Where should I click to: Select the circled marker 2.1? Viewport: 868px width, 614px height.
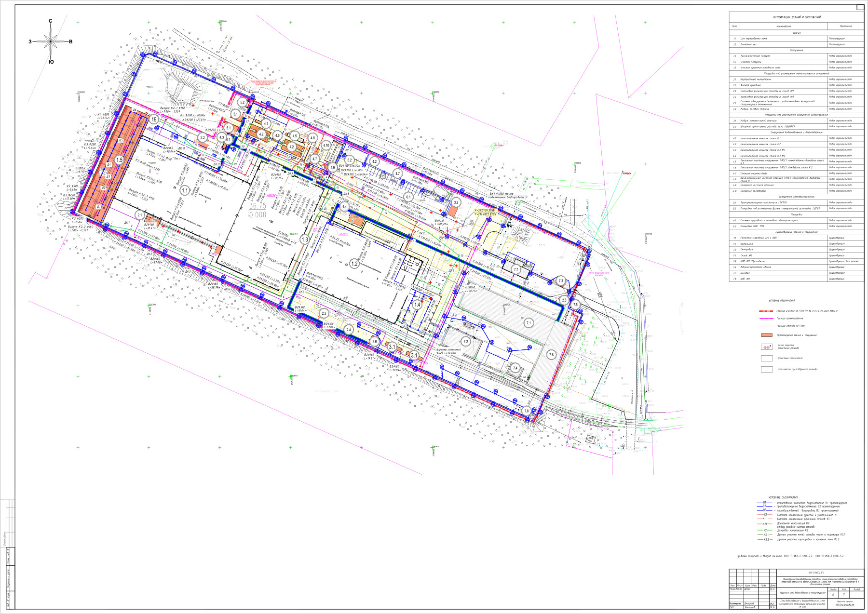[140, 215]
